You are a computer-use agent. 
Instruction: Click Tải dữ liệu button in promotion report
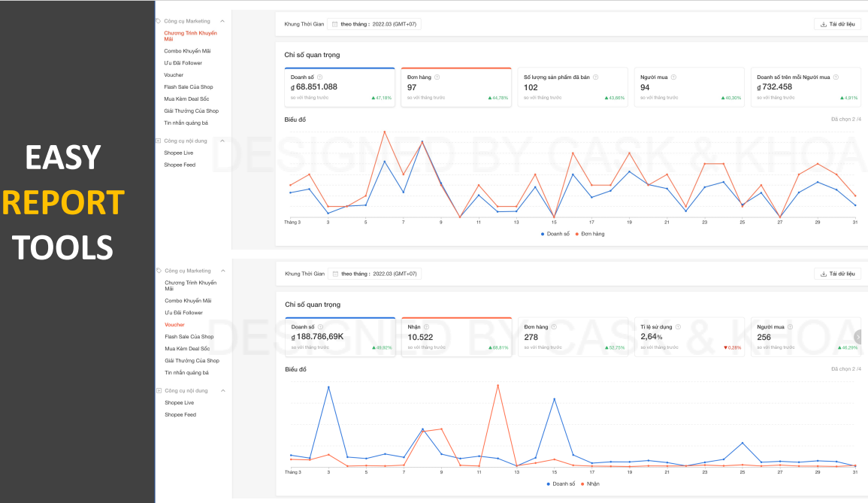click(x=837, y=24)
